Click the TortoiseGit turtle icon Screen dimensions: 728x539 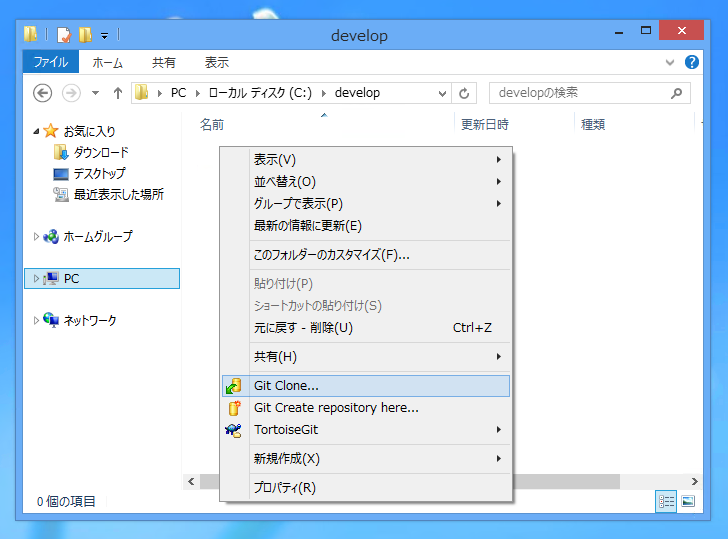click(234, 430)
